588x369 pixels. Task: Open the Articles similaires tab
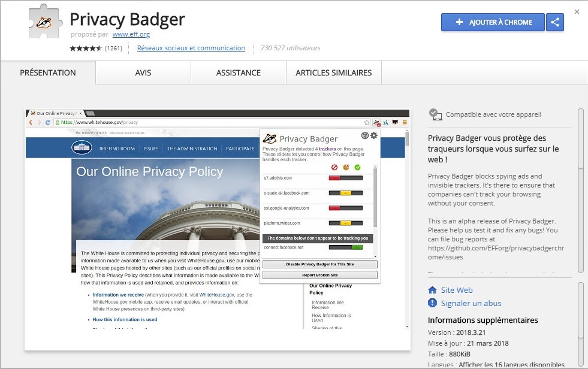[x=333, y=72]
